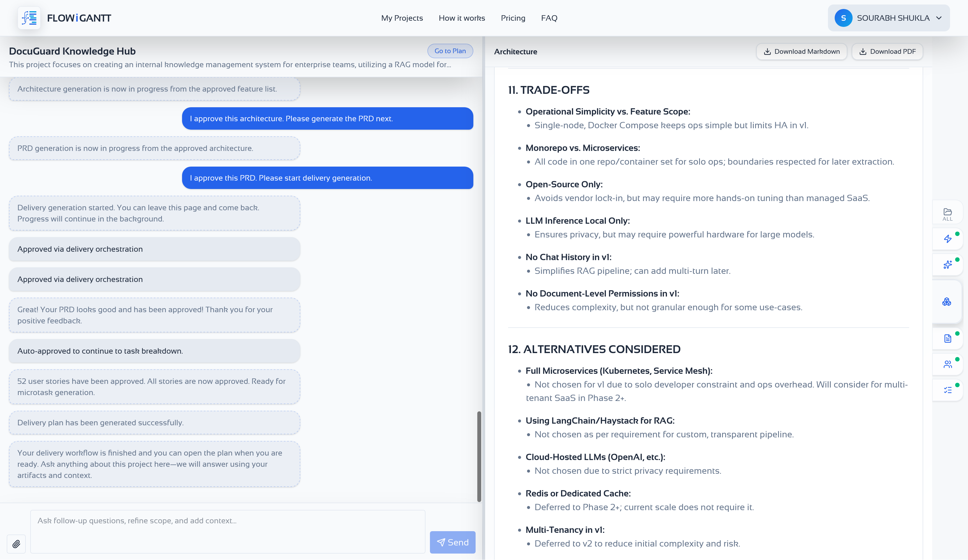Screen dimensions: 968x560
Task: Select the sparkles sidebar icon
Action: [x=948, y=265]
